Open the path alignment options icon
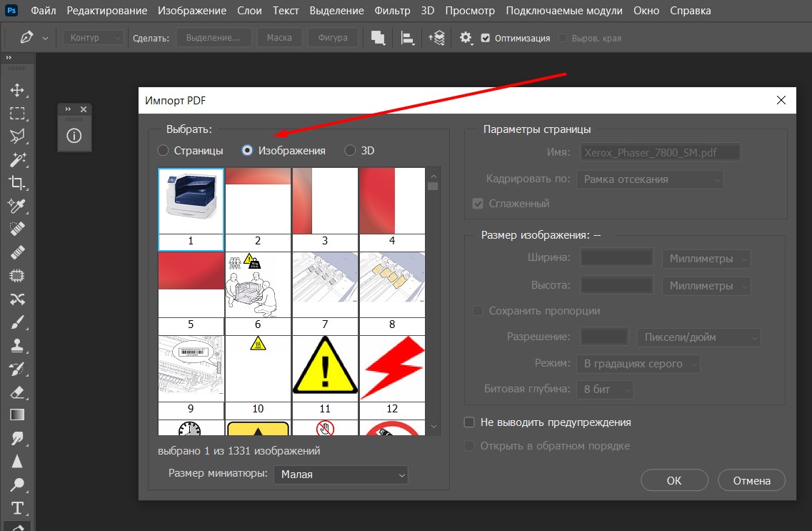The height and width of the screenshot is (531, 812). [408, 38]
